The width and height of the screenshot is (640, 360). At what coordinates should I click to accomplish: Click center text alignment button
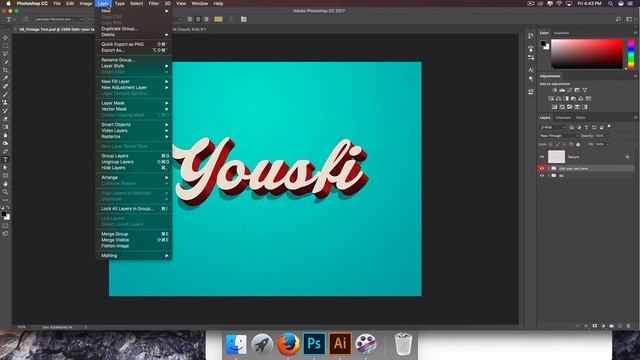coord(198,19)
